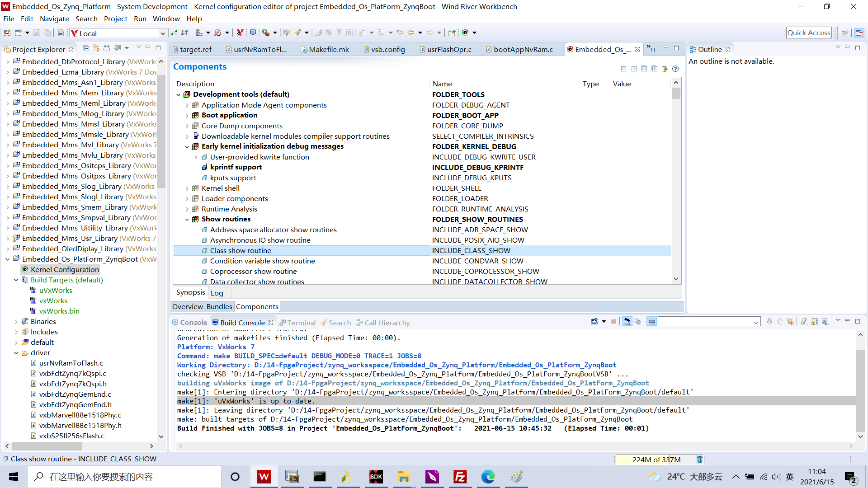This screenshot has height=488, width=868.
Task: Click the green connect target icon
Action: [x=174, y=33]
